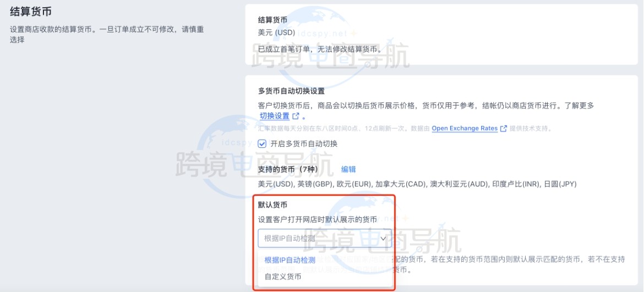644x292 pixels.
Task: Click the 设置客户打开网店时默认展示的货币 hint text
Action: pos(317,220)
